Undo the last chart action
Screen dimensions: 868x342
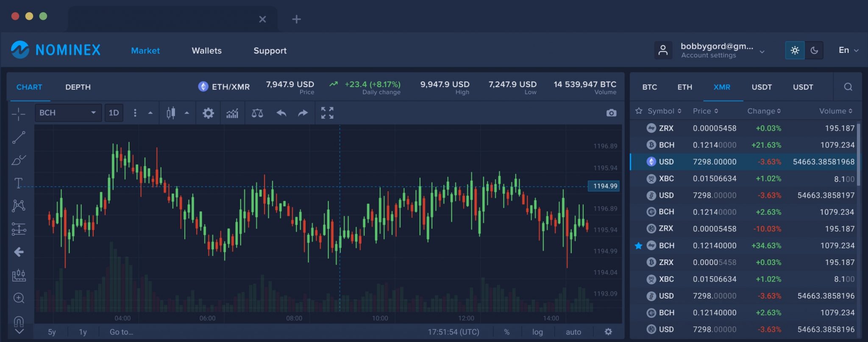281,113
